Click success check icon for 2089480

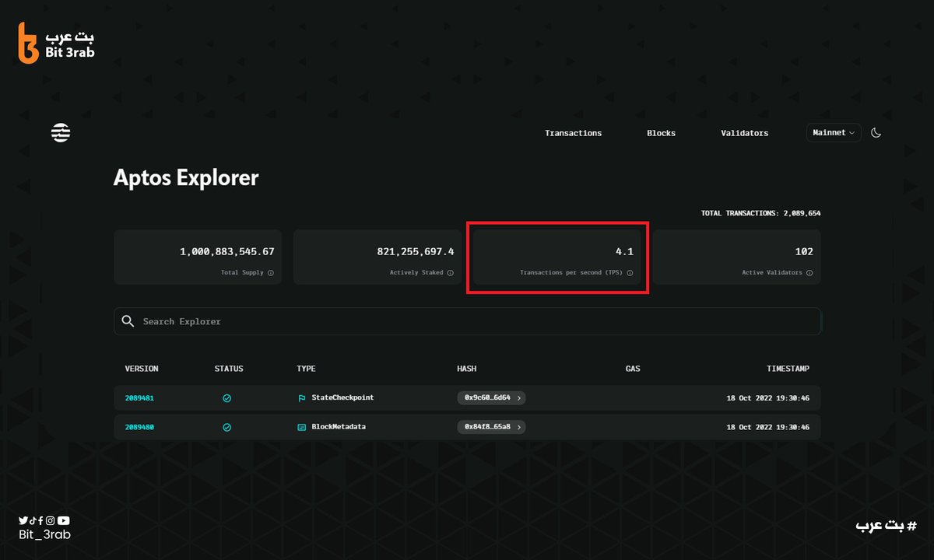(227, 427)
